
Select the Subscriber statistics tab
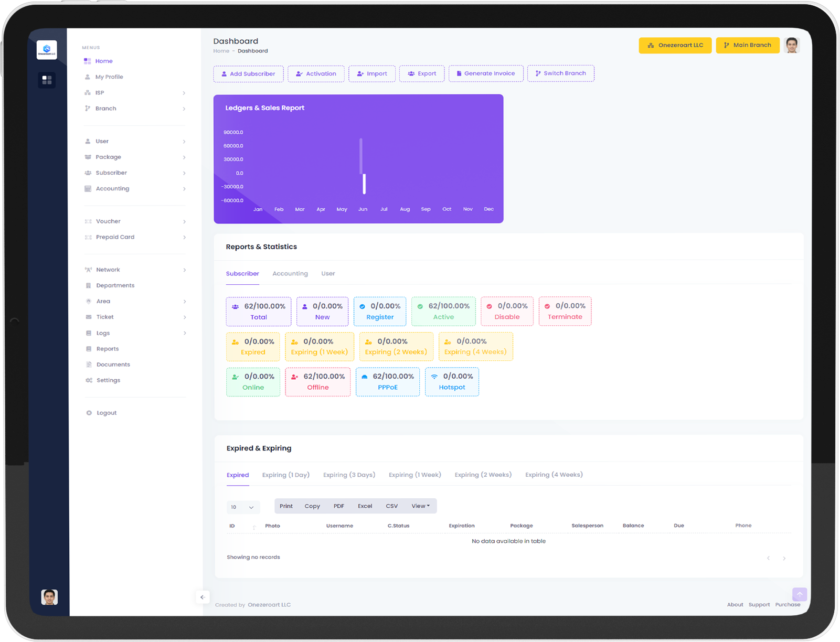[x=242, y=274]
